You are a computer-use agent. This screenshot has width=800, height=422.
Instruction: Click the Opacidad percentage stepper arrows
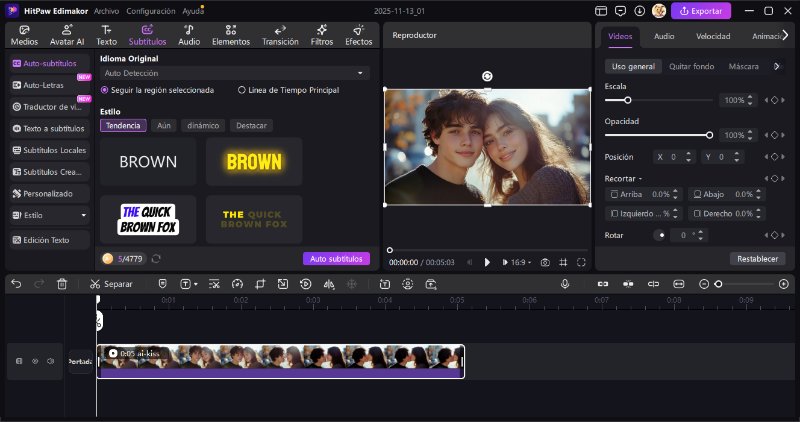pos(750,135)
